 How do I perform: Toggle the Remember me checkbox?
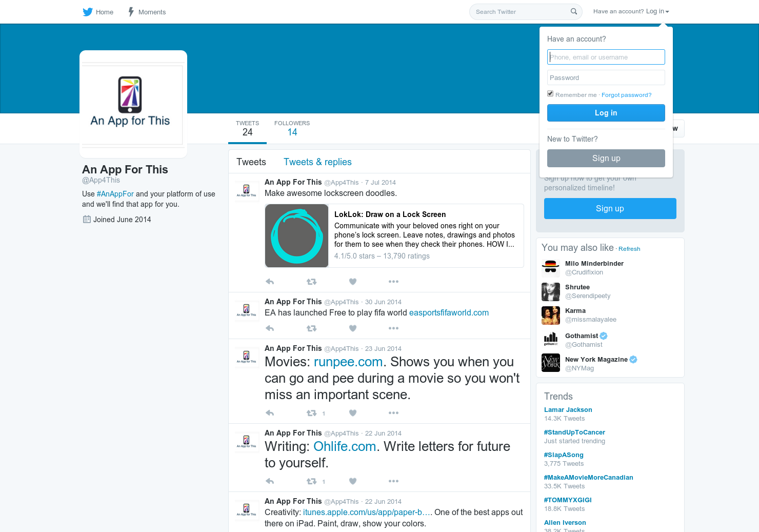[550, 94]
